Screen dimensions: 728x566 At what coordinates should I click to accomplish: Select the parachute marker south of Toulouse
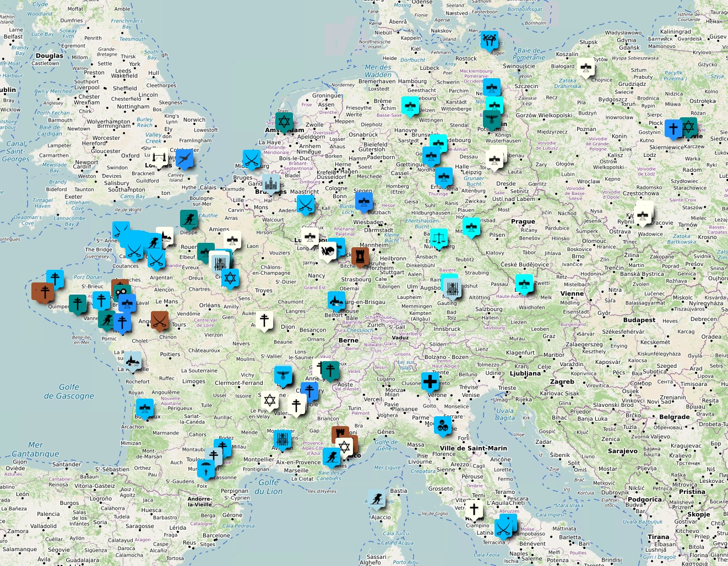pos(206,469)
